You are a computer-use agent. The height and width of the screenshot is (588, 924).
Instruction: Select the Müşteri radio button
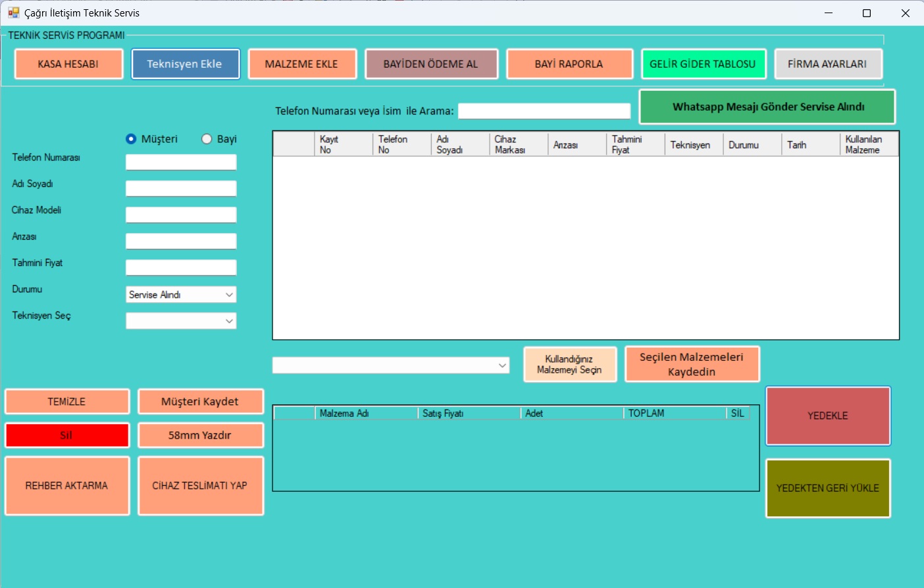pos(132,139)
